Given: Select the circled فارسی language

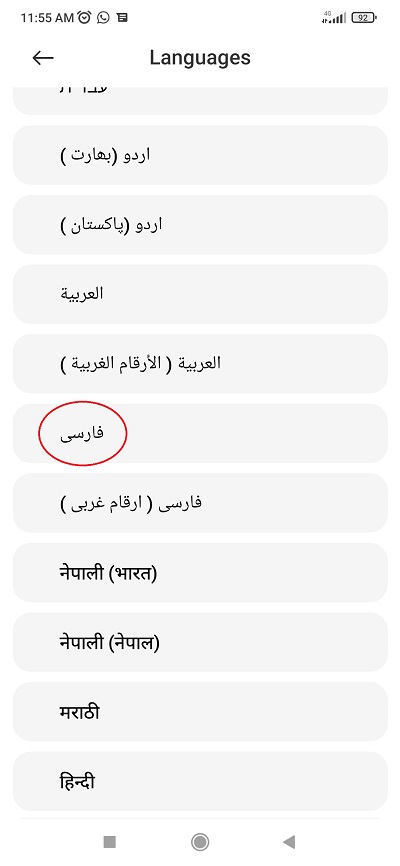Looking at the screenshot, I should tap(200, 434).
